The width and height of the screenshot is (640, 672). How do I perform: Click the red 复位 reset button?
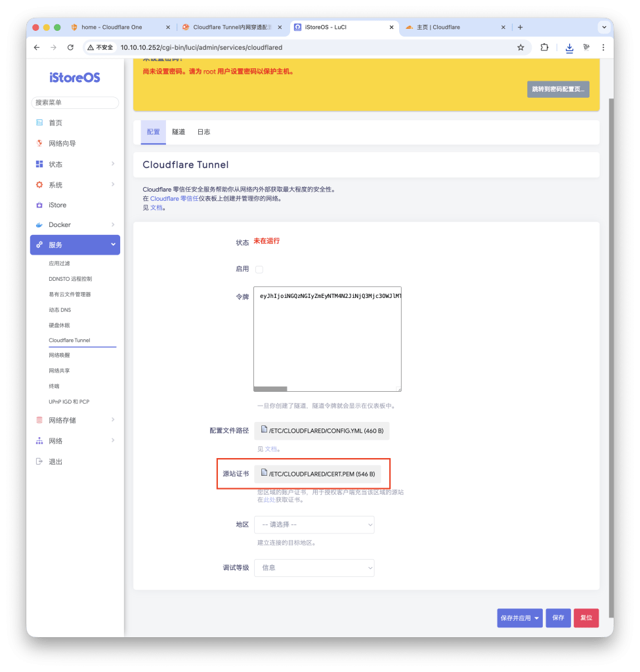pyautogui.click(x=586, y=618)
